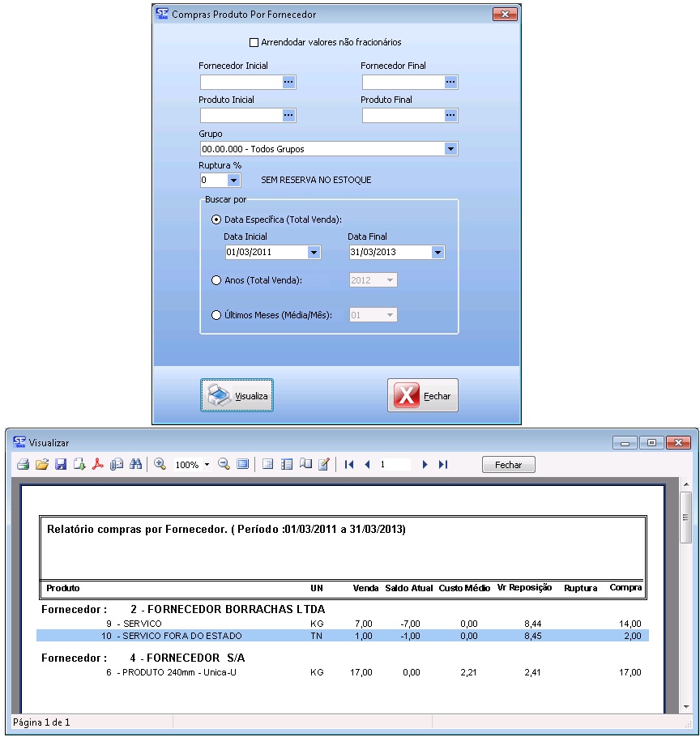
Task: Jump to the first page of report
Action: pyautogui.click(x=349, y=465)
